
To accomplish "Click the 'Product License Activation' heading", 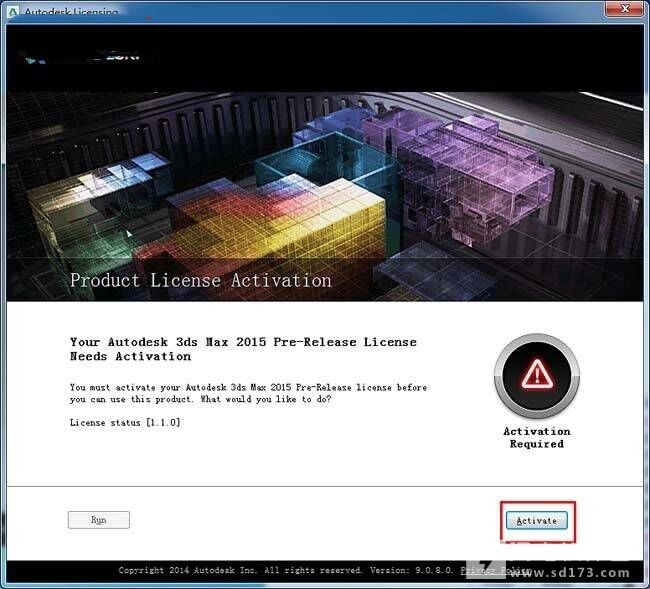I will 201,281.
